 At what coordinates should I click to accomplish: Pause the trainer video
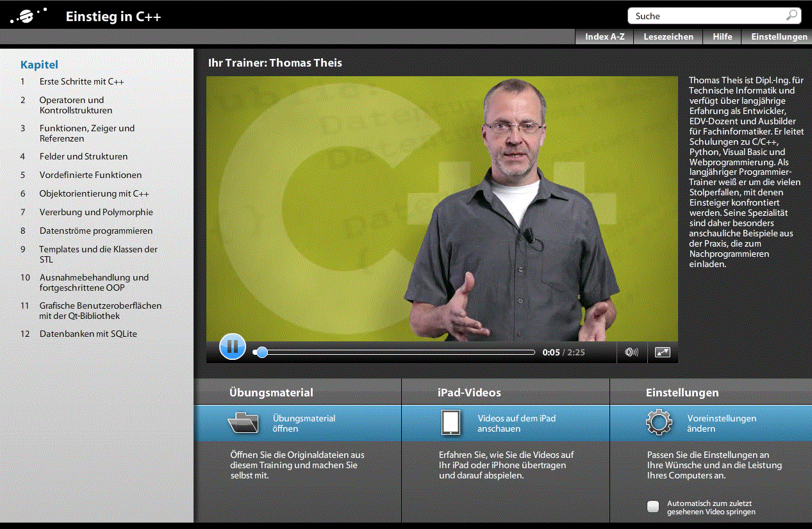point(233,346)
